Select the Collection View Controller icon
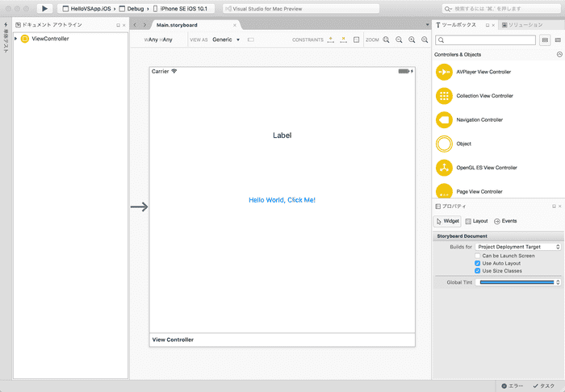 tap(444, 96)
